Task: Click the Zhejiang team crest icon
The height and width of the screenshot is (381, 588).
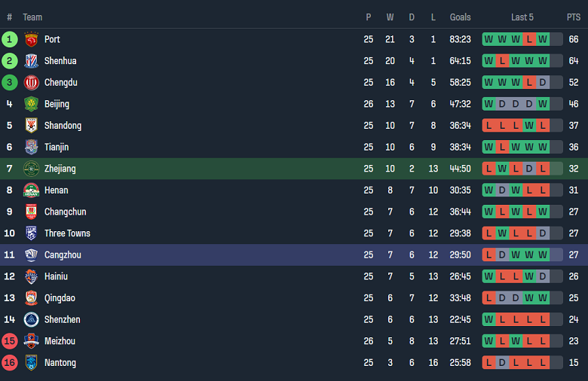Action: 31,169
